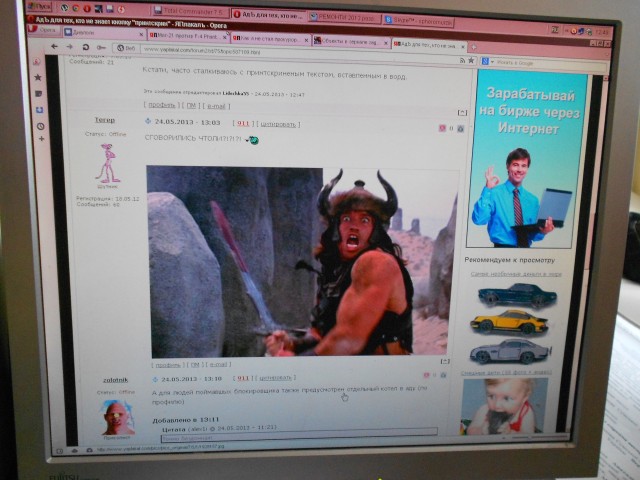
Task: Click the red rating icon on Тегер's post
Action: point(442,129)
